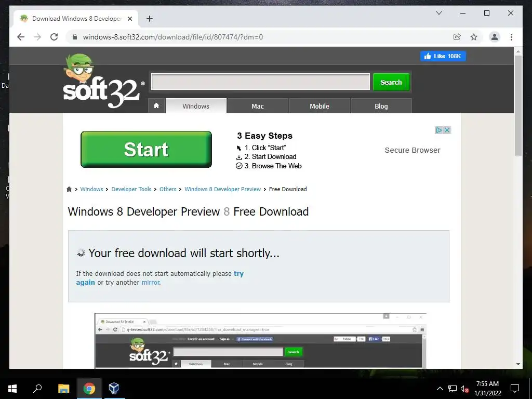Open the notification center icon
This screenshot has height=399, width=532.
tap(515, 389)
